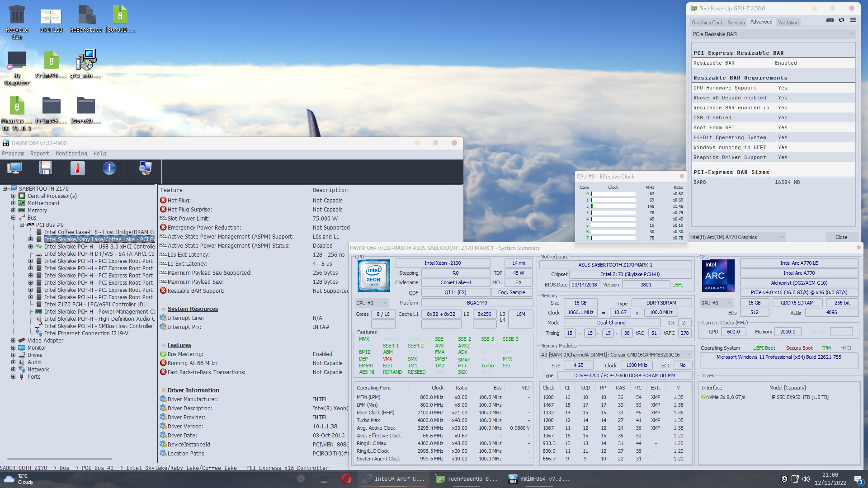Select the My Computer desktop icon

pyautogui.click(x=17, y=68)
